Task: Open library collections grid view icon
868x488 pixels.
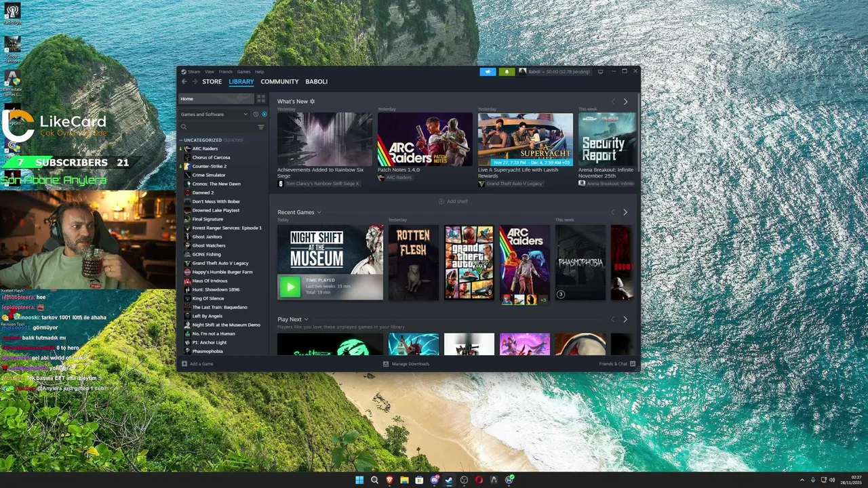Action: (x=261, y=98)
